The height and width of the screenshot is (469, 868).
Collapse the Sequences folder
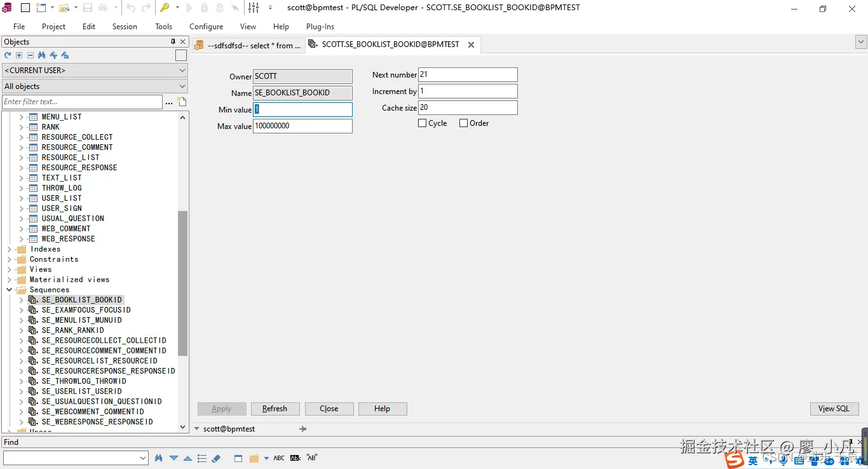click(10, 290)
